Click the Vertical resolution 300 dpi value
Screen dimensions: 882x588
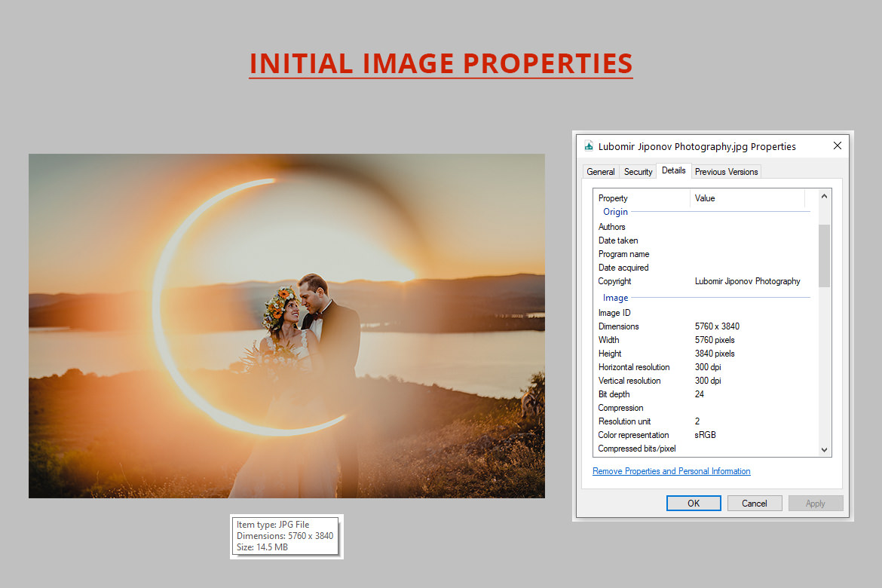[708, 381]
